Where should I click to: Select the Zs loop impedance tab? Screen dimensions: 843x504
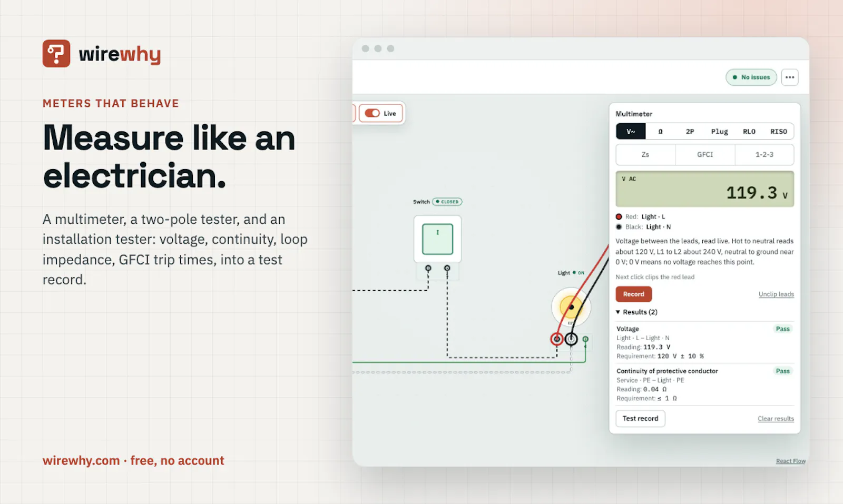pos(645,155)
